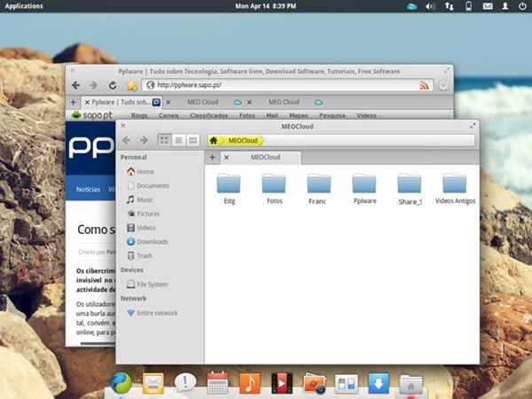Switch file manager to icon grid view

(x=164, y=140)
